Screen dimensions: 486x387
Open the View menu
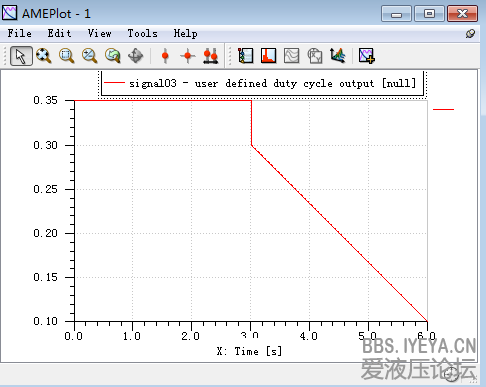coord(99,33)
